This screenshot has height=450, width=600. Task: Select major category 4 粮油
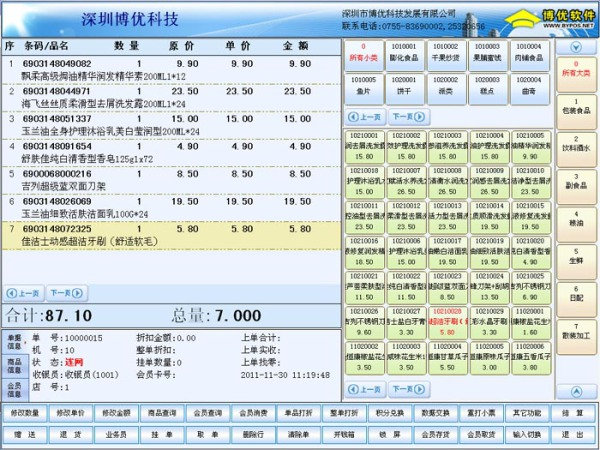[x=576, y=224]
